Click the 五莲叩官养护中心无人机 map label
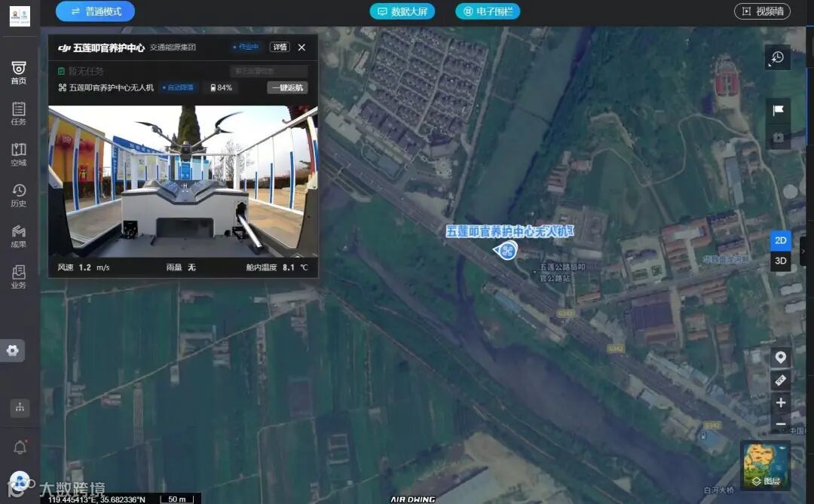Image resolution: width=814 pixels, height=504 pixels. (x=510, y=231)
